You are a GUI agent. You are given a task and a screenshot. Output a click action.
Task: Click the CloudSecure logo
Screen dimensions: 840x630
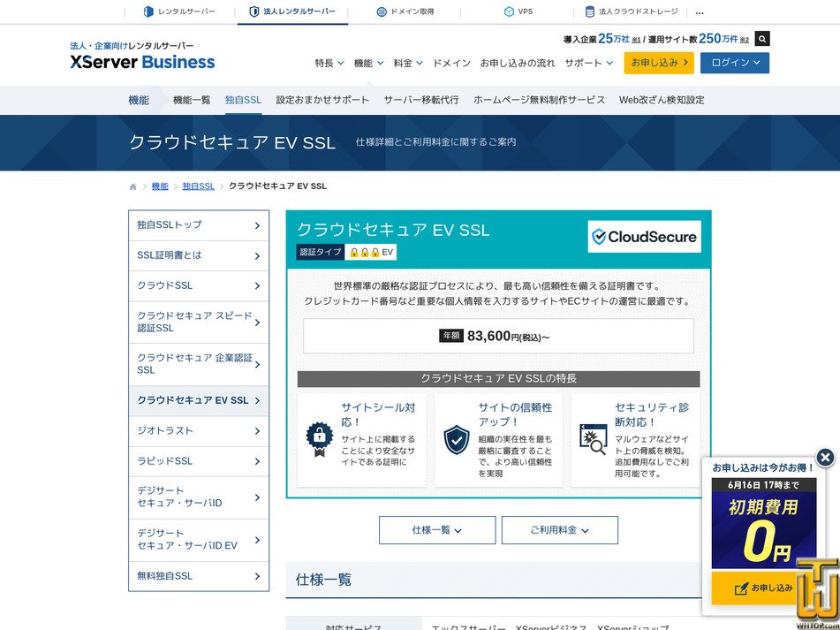tap(644, 236)
